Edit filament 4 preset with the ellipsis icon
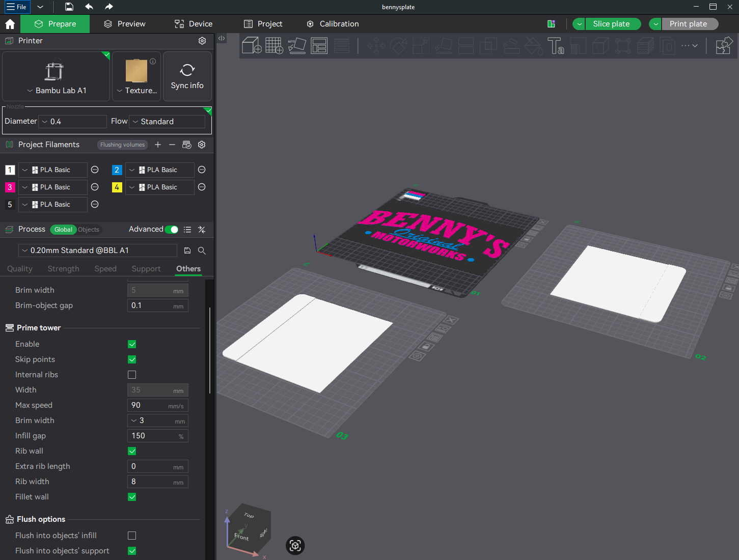The width and height of the screenshot is (739, 560). 202,187
